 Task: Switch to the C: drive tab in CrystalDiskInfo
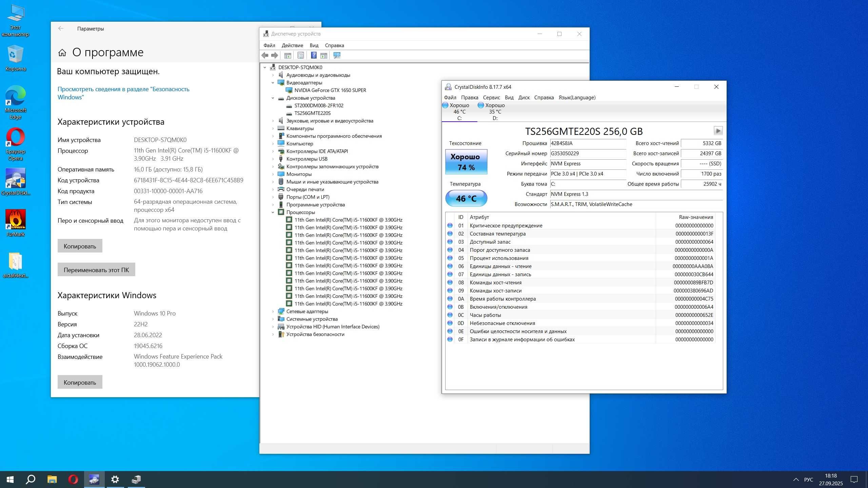click(x=459, y=112)
